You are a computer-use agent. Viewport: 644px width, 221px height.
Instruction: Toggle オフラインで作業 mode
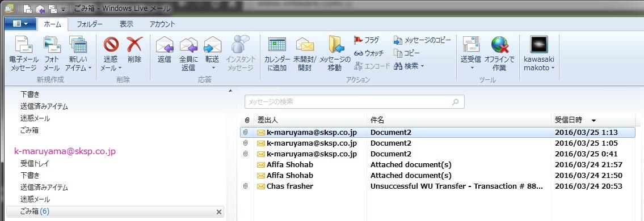click(499, 54)
